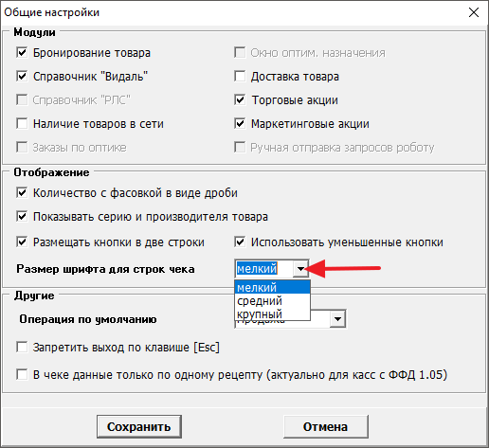Viewport: 489px width, 448px height.
Task: Toggle Маркетинговые акции checkbox
Action: (240, 123)
